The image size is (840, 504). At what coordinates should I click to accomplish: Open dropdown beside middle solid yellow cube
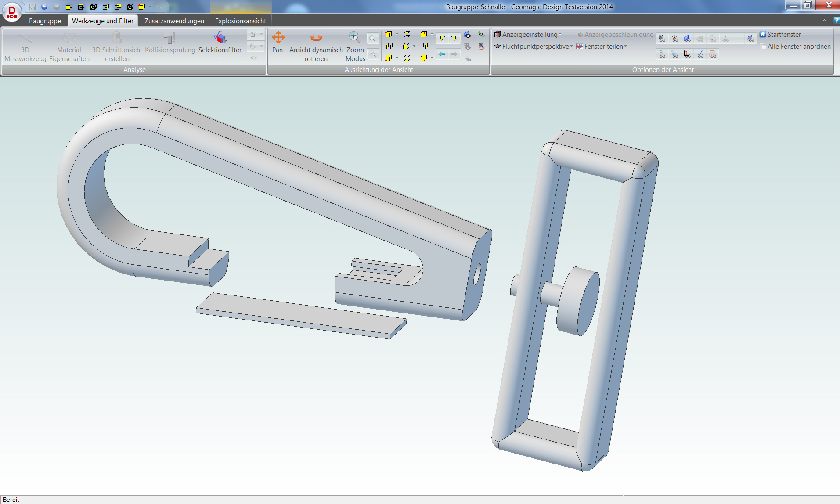coord(414,46)
